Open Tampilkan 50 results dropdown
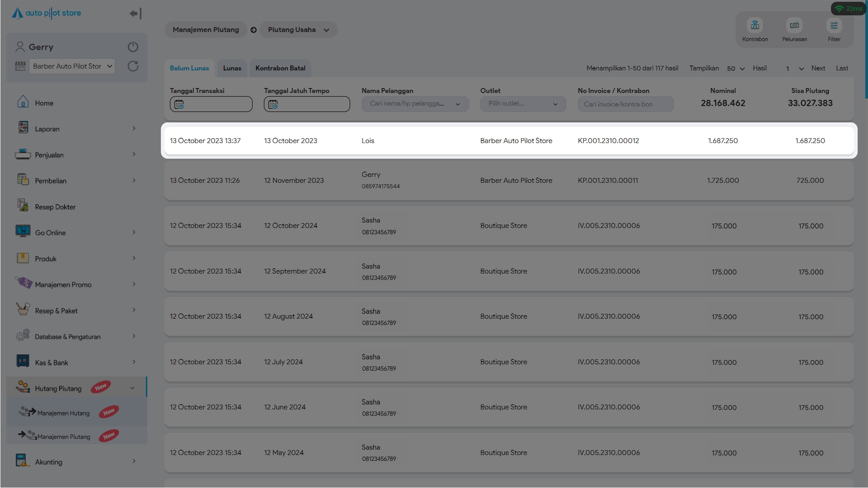The height and width of the screenshot is (488, 868). point(735,69)
